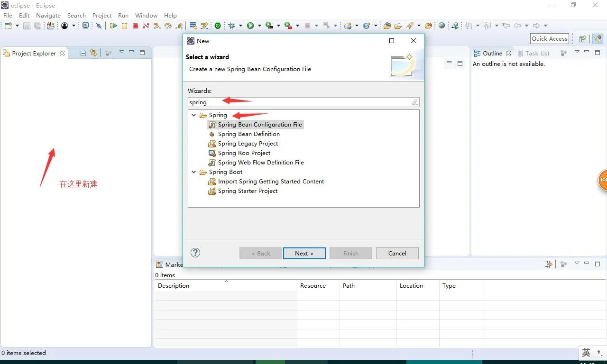The width and height of the screenshot is (607, 364).
Task: Click the IME language indicator 英
Action: [586, 353]
